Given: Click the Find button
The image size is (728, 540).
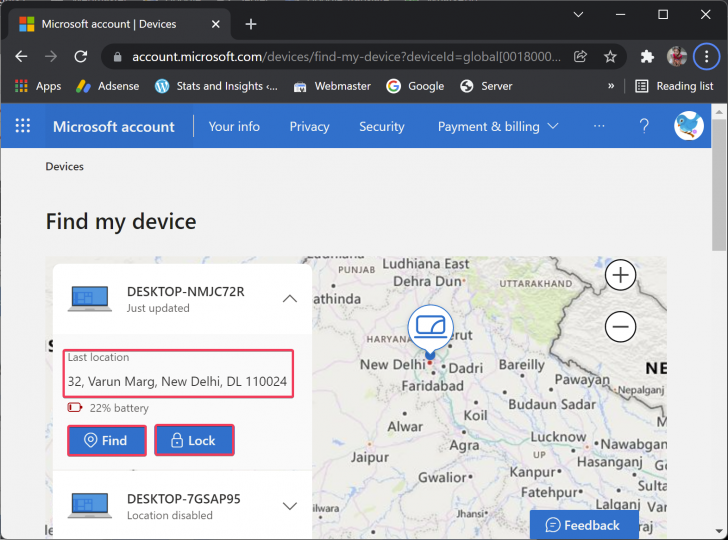Looking at the screenshot, I should (x=107, y=440).
